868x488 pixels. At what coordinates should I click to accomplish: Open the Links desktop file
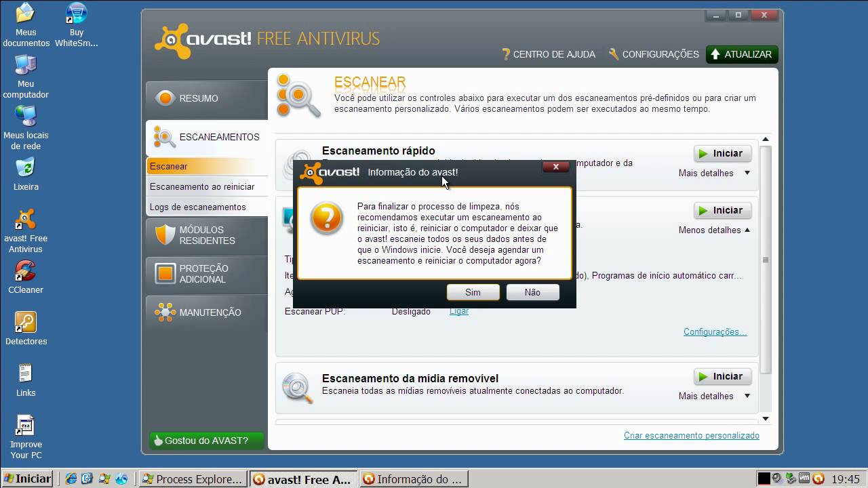pyautogui.click(x=26, y=380)
